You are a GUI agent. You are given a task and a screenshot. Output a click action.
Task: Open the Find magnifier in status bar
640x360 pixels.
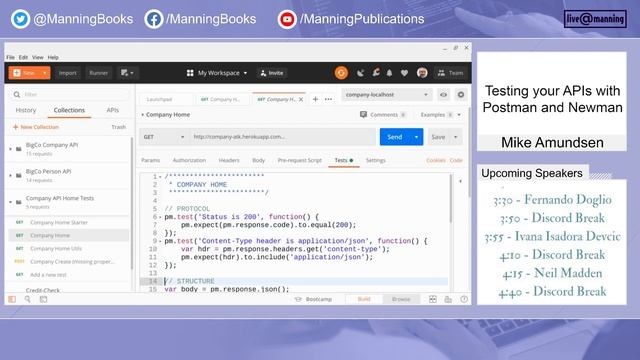point(27,299)
